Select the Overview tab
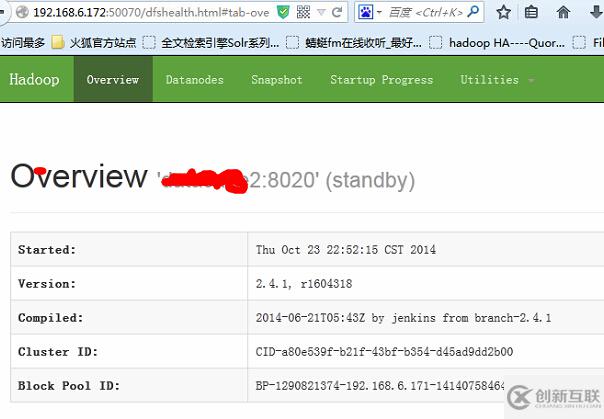 (x=113, y=79)
